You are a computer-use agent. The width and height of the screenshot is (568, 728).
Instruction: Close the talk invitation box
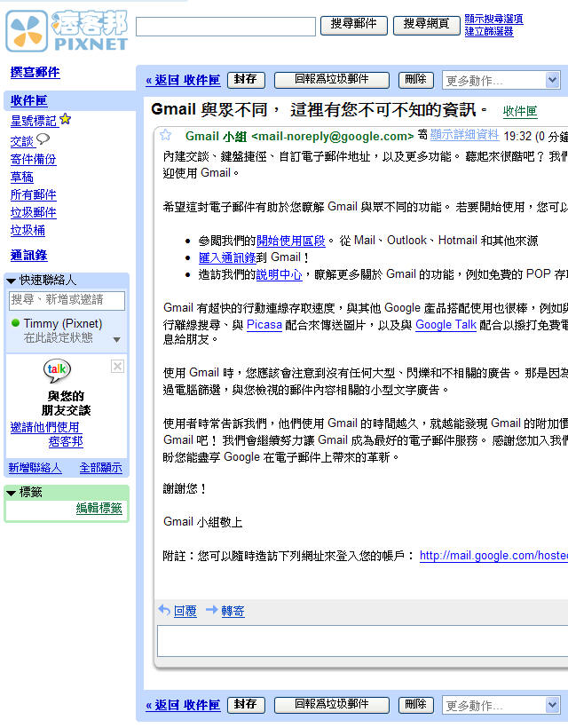click(117, 367)
